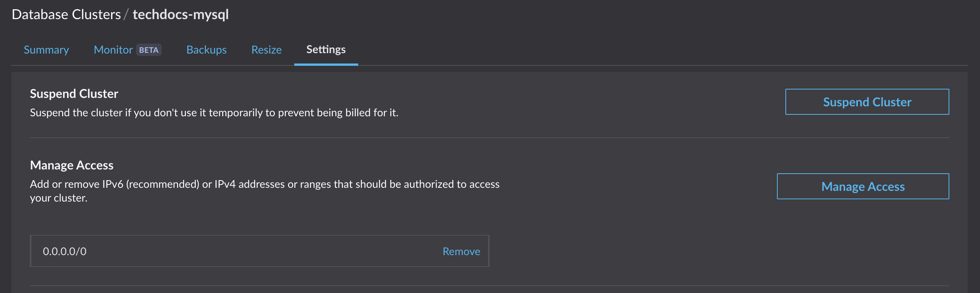Click the Database Clusters breadcrumb separator

tap(125, 15)
